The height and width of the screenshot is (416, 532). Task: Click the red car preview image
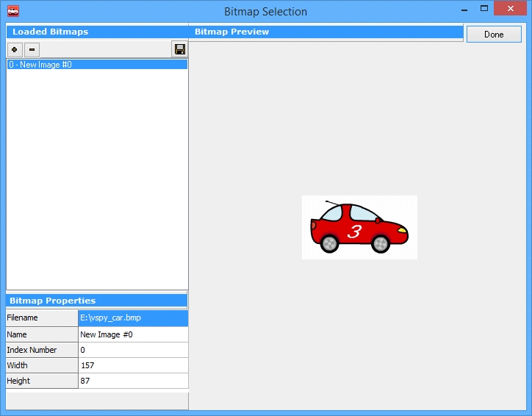[x=359, y=227]
